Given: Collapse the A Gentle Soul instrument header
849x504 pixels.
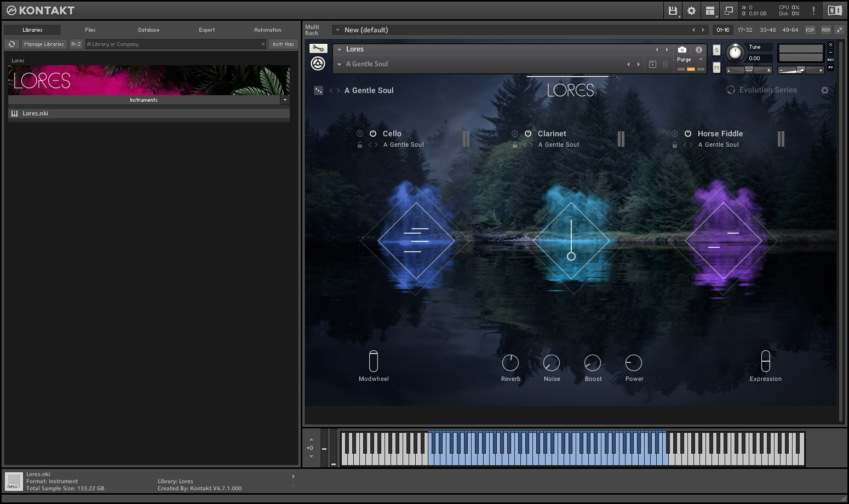Looking at the screenshot, I should tap(339, 64).
